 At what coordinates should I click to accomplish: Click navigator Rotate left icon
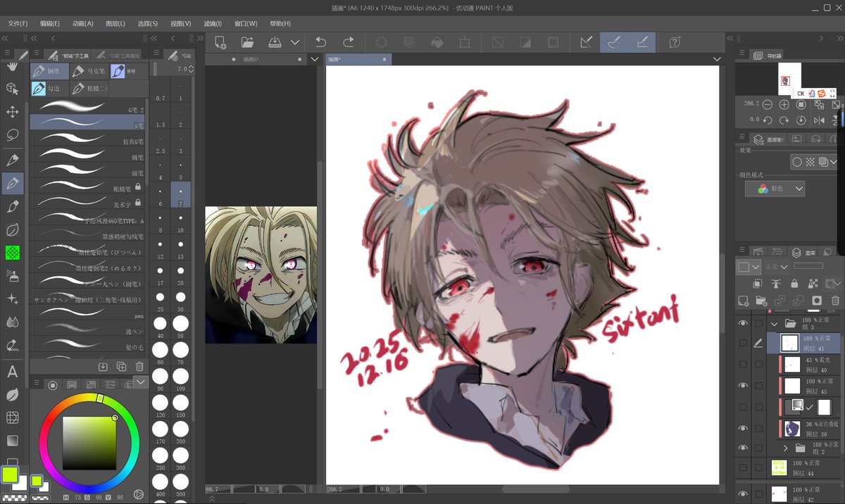pos(768,120)
